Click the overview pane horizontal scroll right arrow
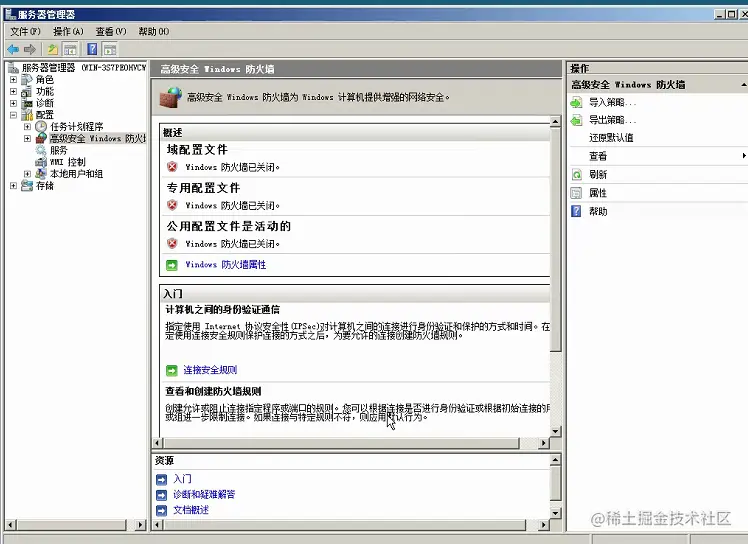 [543, 443]
